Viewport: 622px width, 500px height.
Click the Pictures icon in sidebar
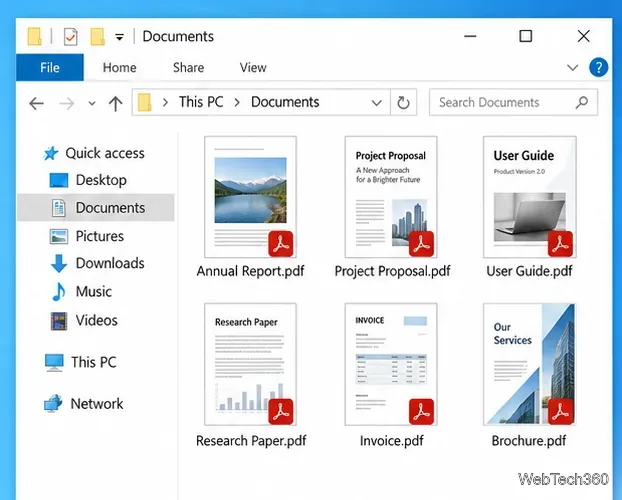click(x=59, y=236)
